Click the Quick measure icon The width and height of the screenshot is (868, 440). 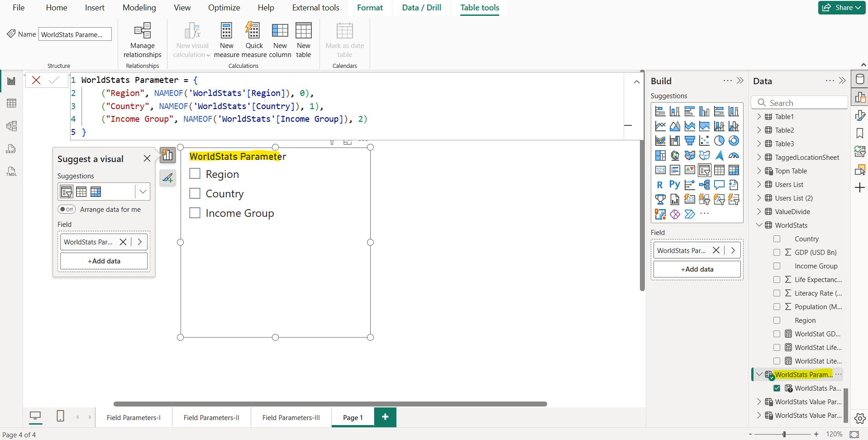[253, 31]
